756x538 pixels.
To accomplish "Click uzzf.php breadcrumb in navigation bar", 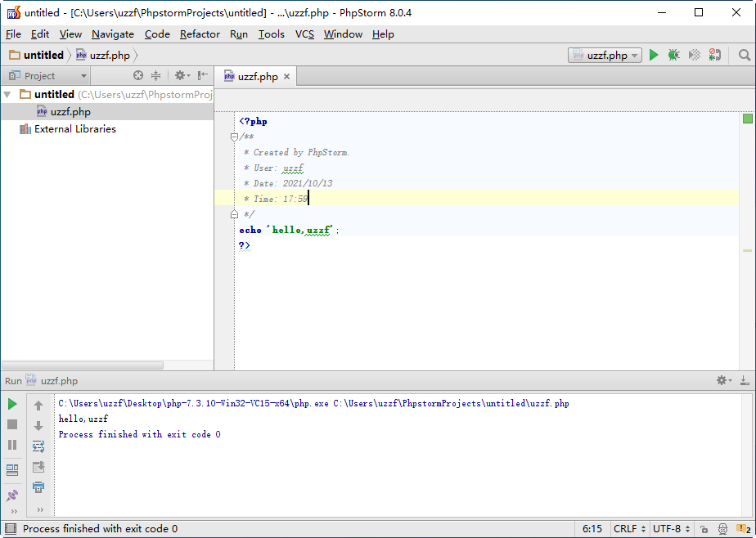I will point(103,55).
